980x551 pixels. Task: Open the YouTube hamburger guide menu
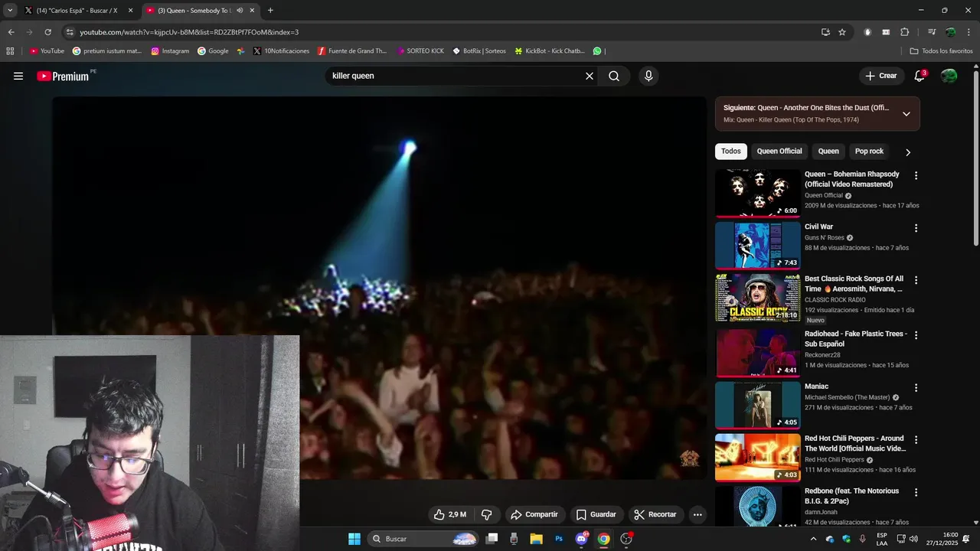(x=18, y=76)
